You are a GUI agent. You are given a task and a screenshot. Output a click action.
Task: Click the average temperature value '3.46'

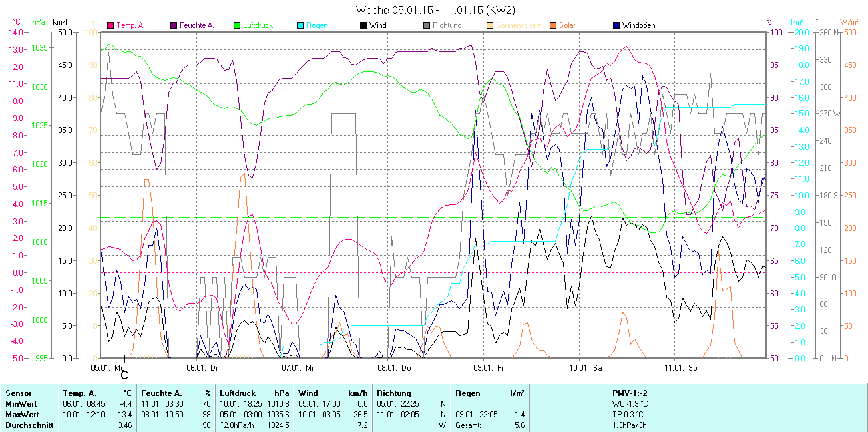click(125, 425)
